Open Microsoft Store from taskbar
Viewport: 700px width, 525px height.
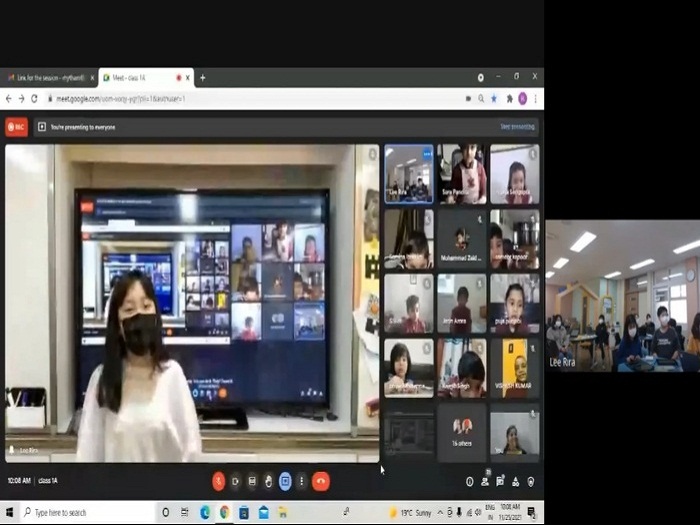[244, 512]
